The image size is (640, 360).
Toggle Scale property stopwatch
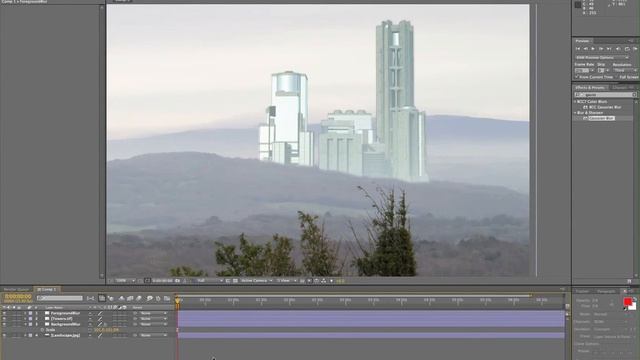click(42, 330)
